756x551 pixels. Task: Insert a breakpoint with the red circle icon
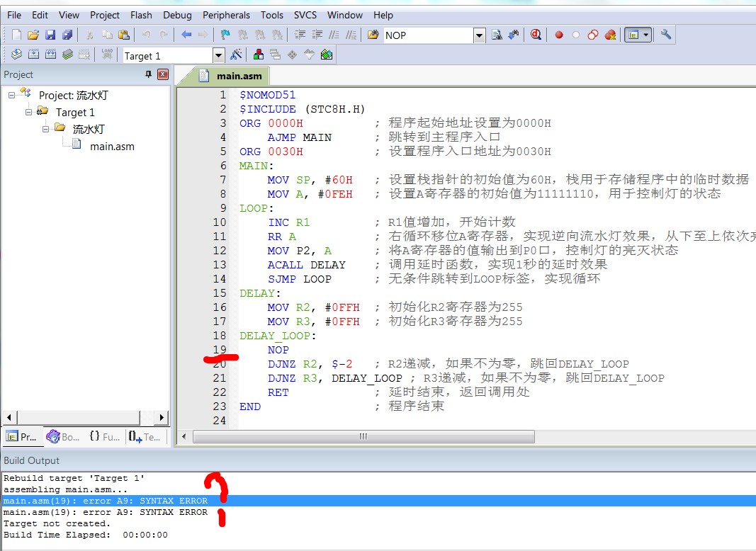(x=559, y=35)
